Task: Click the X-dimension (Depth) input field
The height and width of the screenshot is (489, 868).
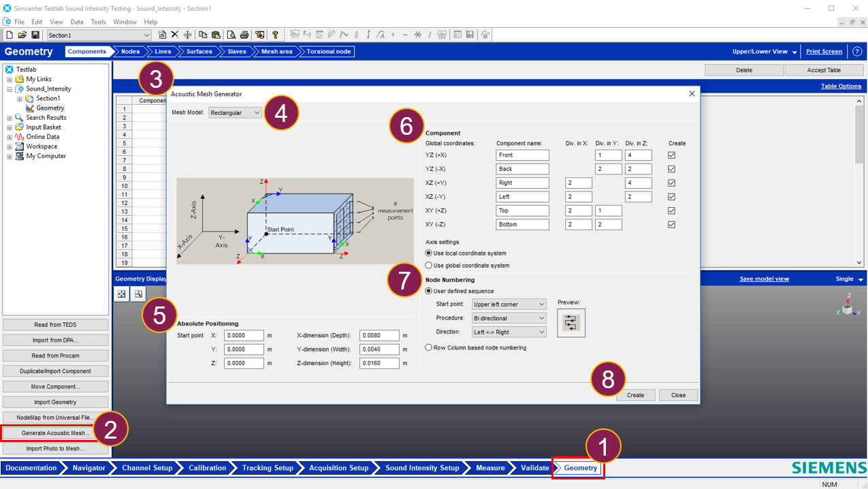Action: point(379,336)
